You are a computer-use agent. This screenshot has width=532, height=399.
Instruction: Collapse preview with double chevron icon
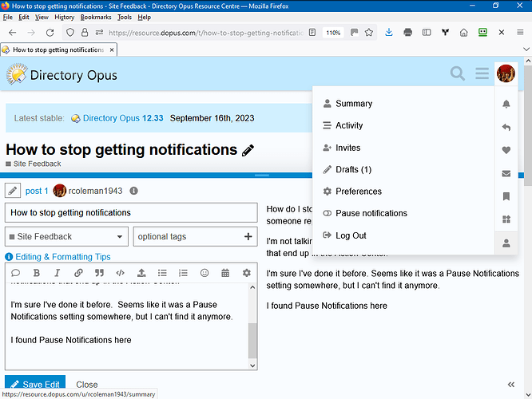(511, 385)
